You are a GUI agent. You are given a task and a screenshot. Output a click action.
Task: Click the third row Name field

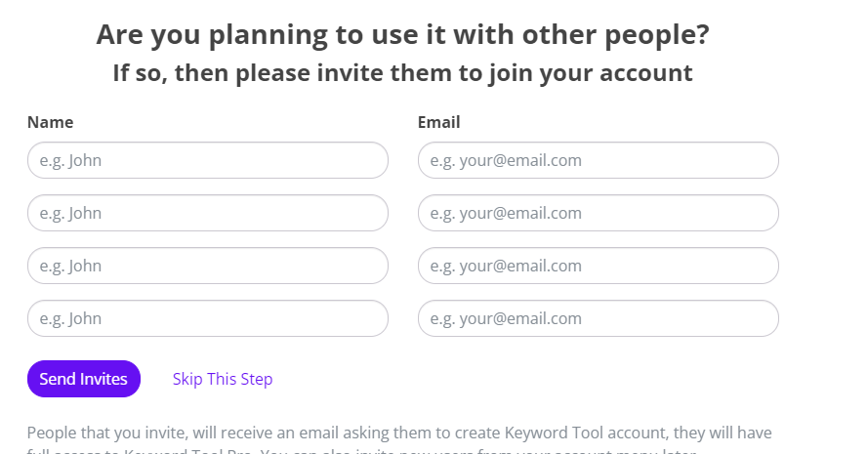(x=208, y=266)
